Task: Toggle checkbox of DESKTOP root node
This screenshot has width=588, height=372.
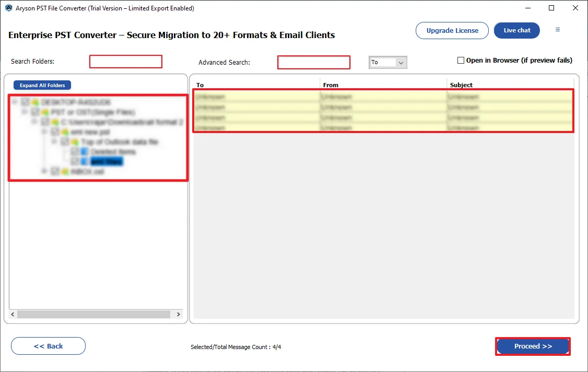Action: 26,102
